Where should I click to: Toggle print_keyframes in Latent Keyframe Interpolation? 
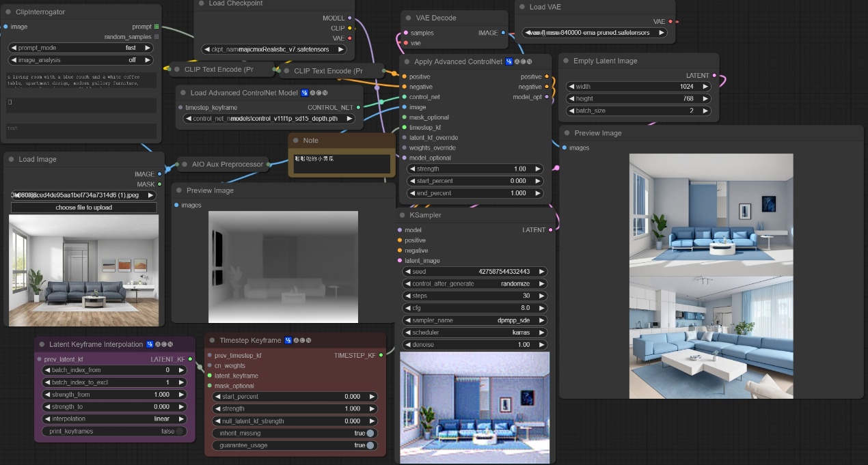tap(180, 431)
